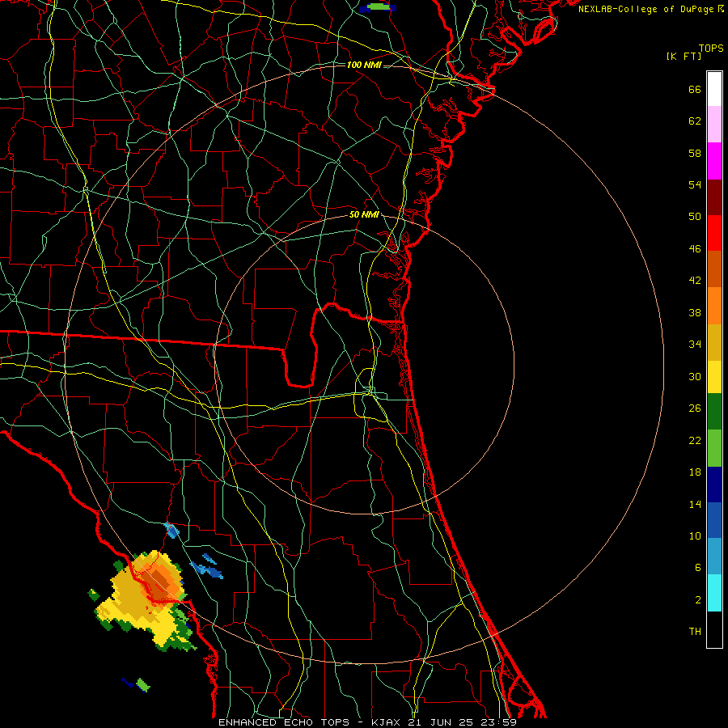The width and height of the screenshot is (728, 728).
Task: Click the light blue 6 kft legend swatch
Action: tap(714, 557)
